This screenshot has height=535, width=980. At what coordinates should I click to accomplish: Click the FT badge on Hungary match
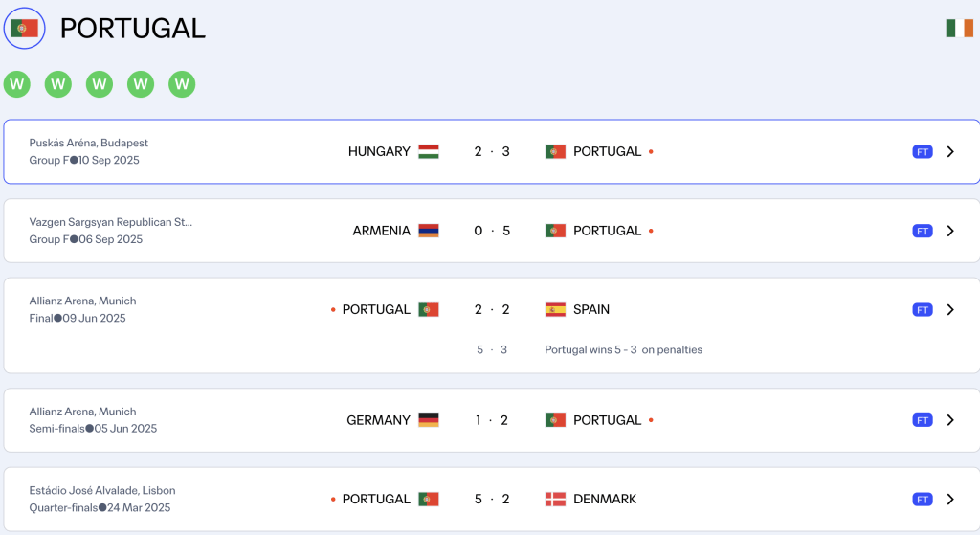click(x=923, y=151)
